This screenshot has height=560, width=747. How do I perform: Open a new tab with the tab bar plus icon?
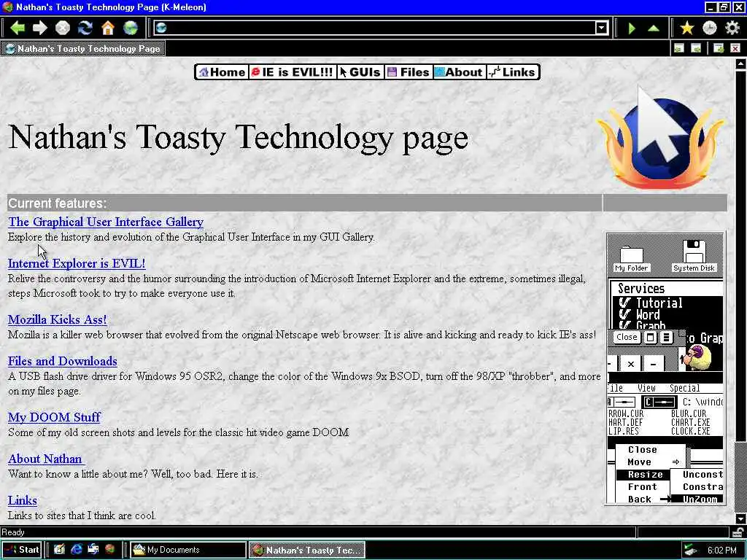tap(719, 48)
